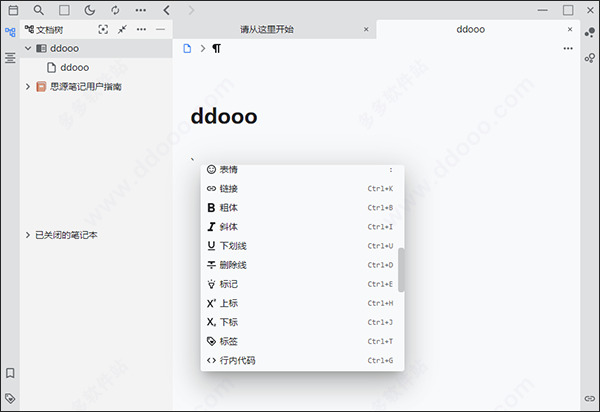Expand 已关闭的笔记本 section
Viewport: 600px width, 412px height.
coord(28,235)
